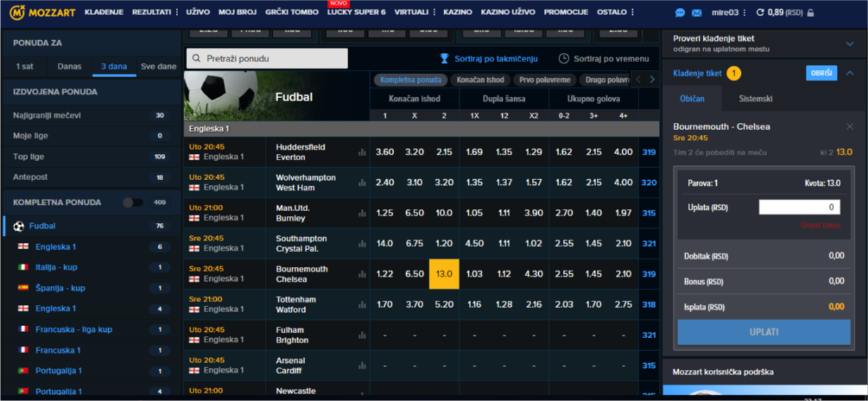Collapse the Klađenje tiket panel
The image size is (868, 401).
850,73
